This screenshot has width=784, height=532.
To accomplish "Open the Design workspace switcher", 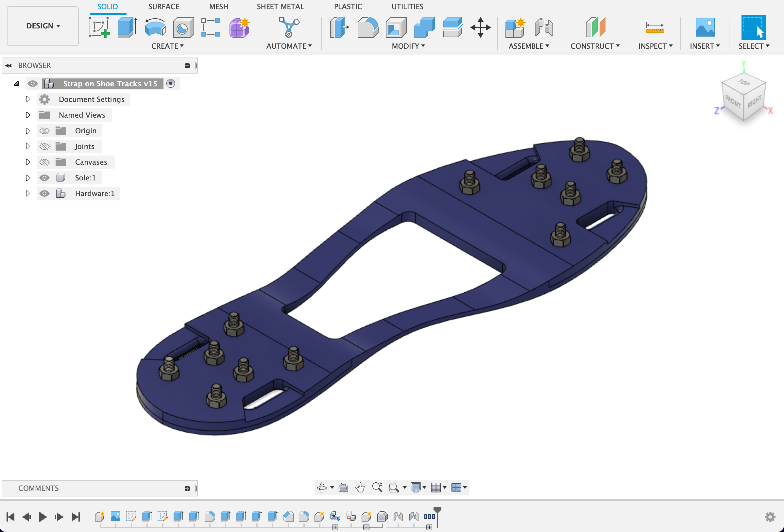I will pyautogui.click(x=43, y=25).
